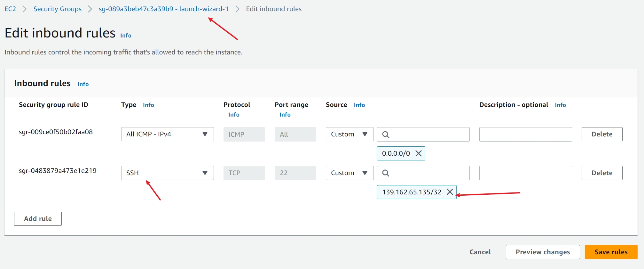Click search icon in SSH rule source field
Image resolution: width=644 pixels, height=269 pixels.
[x=386, y=173]
